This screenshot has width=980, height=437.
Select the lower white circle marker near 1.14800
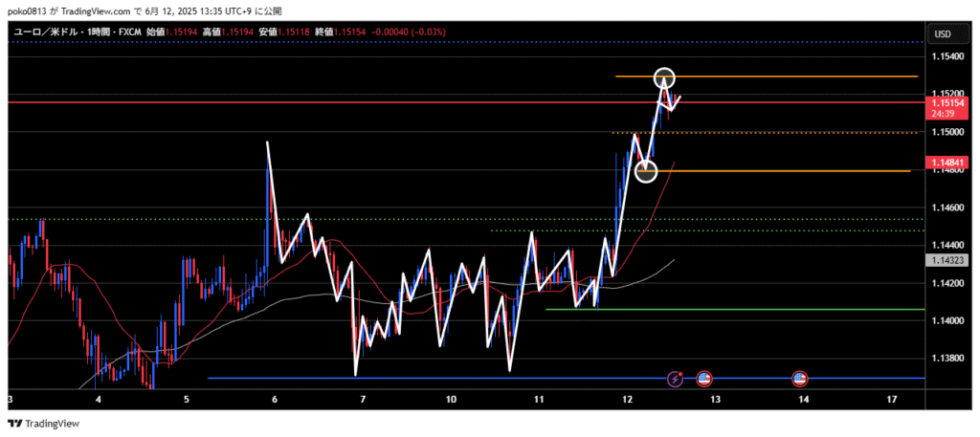pos(647,171)
